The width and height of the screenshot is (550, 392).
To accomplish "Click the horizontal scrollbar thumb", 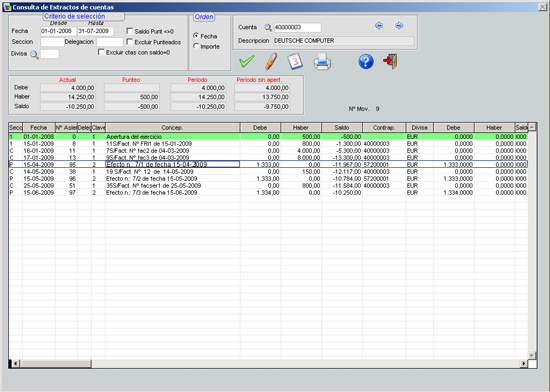I will point(55,364).
